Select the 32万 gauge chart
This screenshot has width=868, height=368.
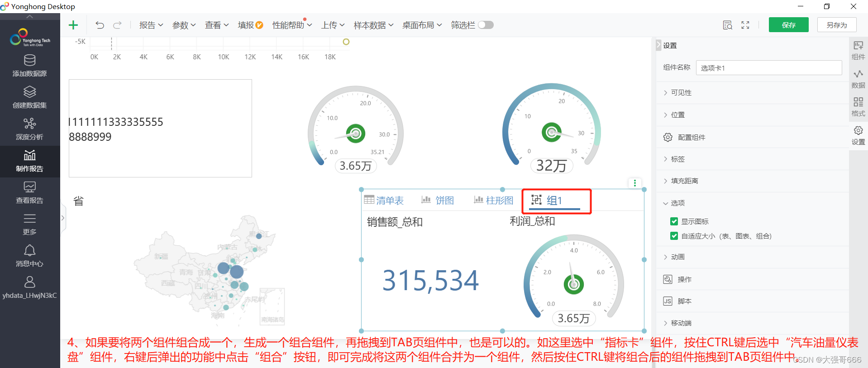point(552,128)
